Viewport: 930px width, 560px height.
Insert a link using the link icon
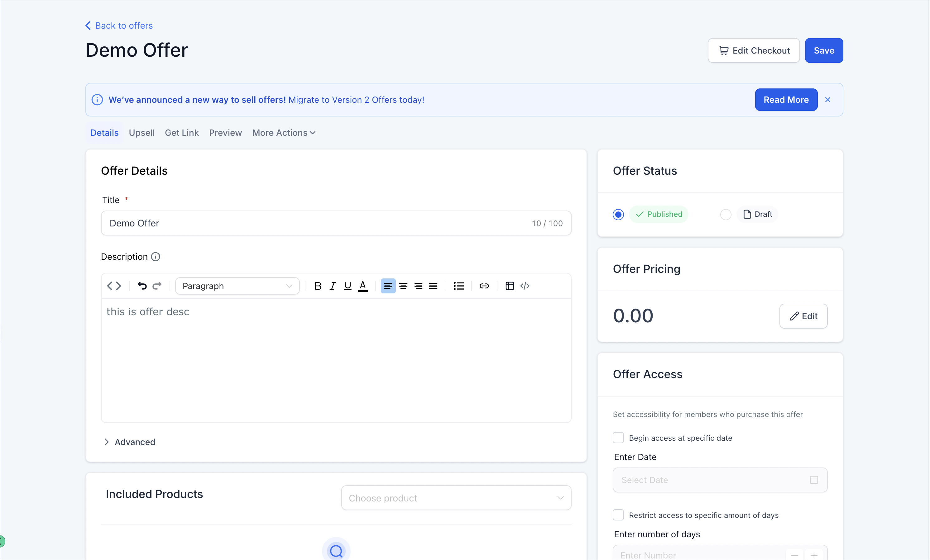[x=484, y=286]
